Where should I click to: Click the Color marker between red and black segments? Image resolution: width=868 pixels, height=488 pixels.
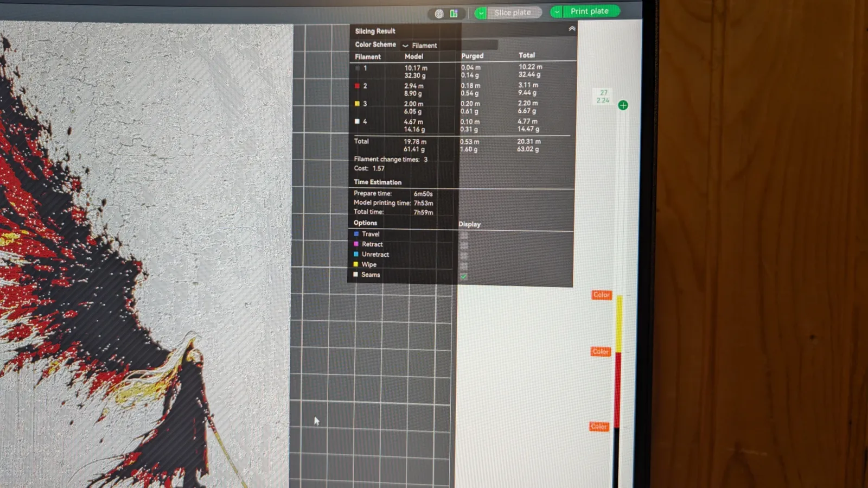click(599, 427)
